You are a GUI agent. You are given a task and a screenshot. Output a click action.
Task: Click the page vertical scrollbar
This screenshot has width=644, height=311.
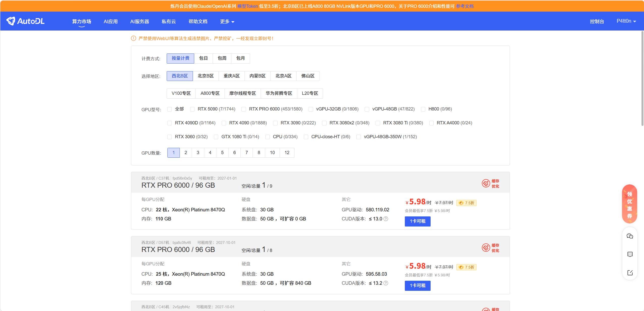[x=642, y=78]
